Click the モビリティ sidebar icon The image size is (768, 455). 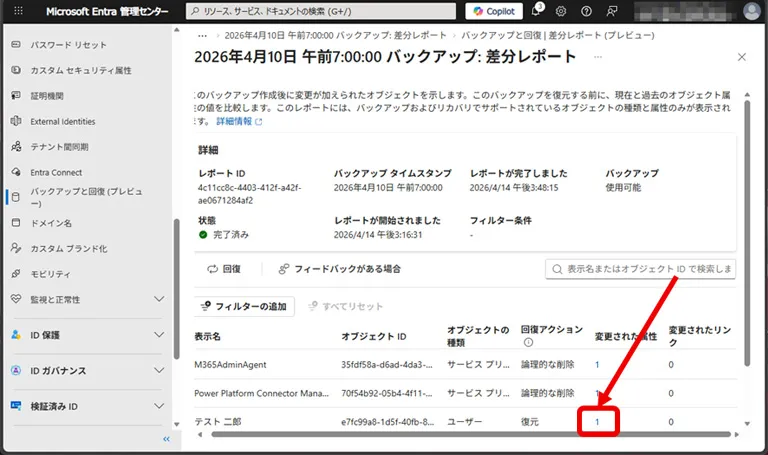click(x=16, y=274)
